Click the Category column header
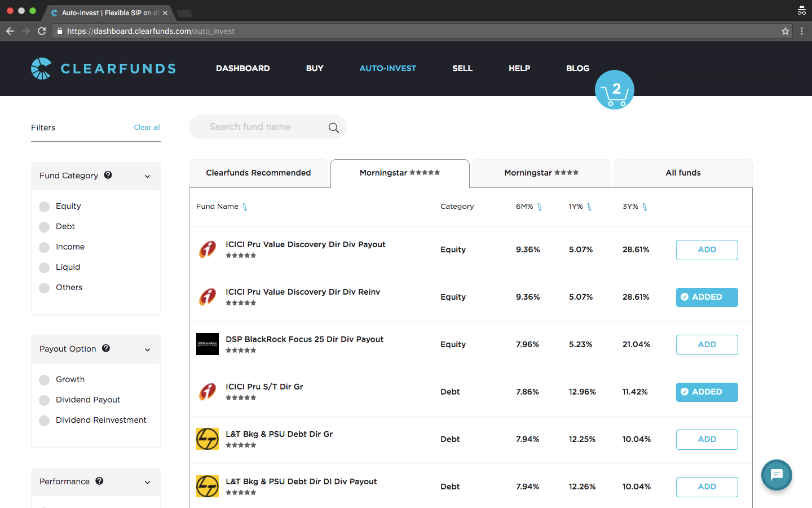The image size is (812, 508). click(457, 207)
